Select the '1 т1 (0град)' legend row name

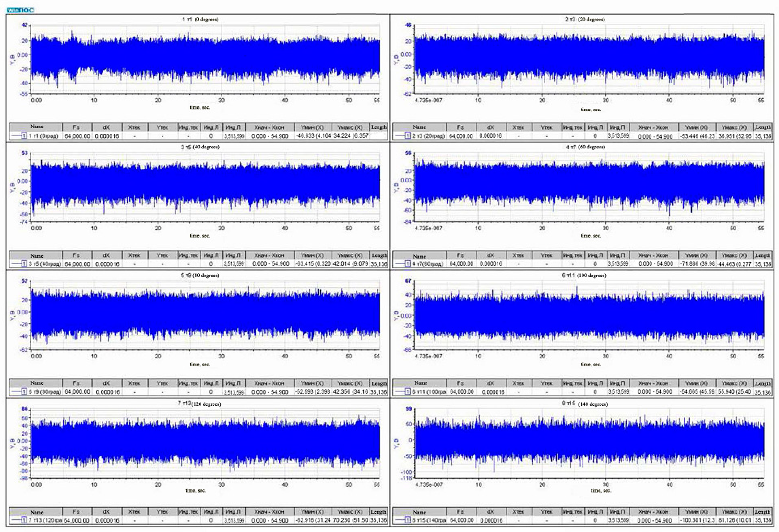point(44,136)
